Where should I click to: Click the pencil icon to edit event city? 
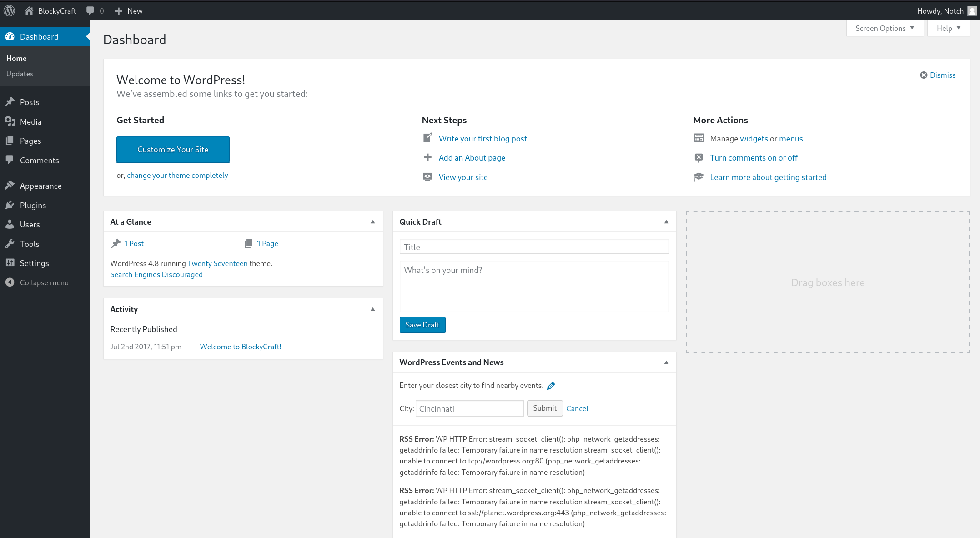click(x=551, y=386)
